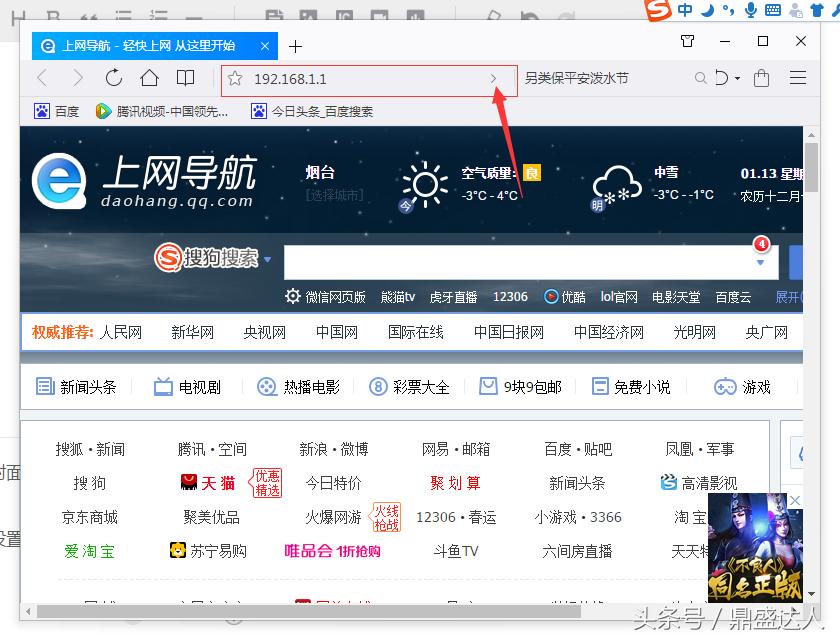Click the Sogou input S icon in tray
This screenshot has width=840, height=640.
(x=658, y=11)
